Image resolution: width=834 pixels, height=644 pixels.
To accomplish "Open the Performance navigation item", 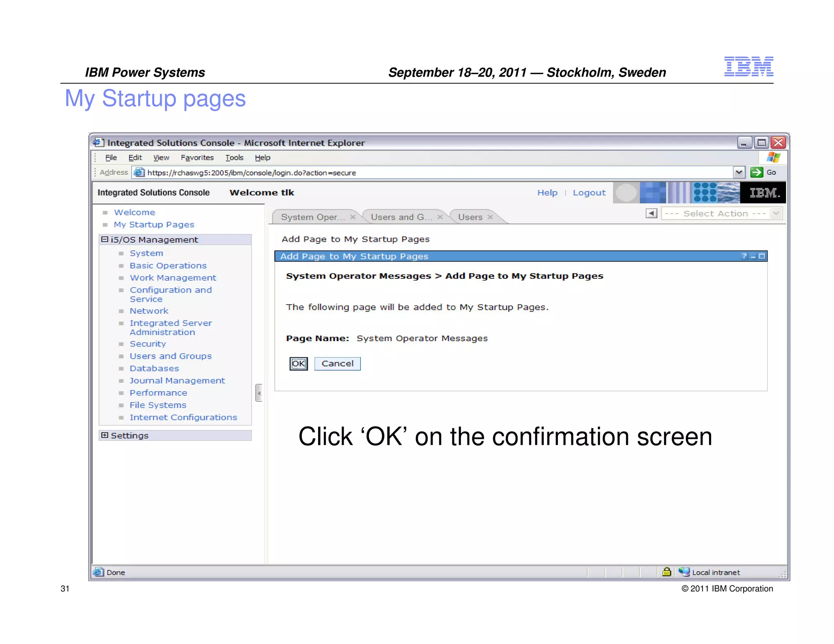I will click(158, 393).
